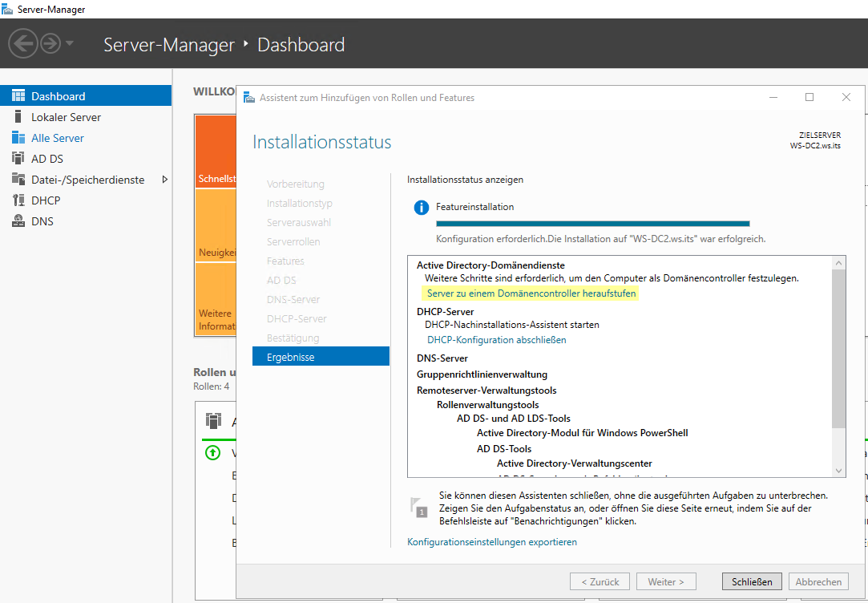Select the Features wizard step
Screen dimensions: 868x603
285,261
